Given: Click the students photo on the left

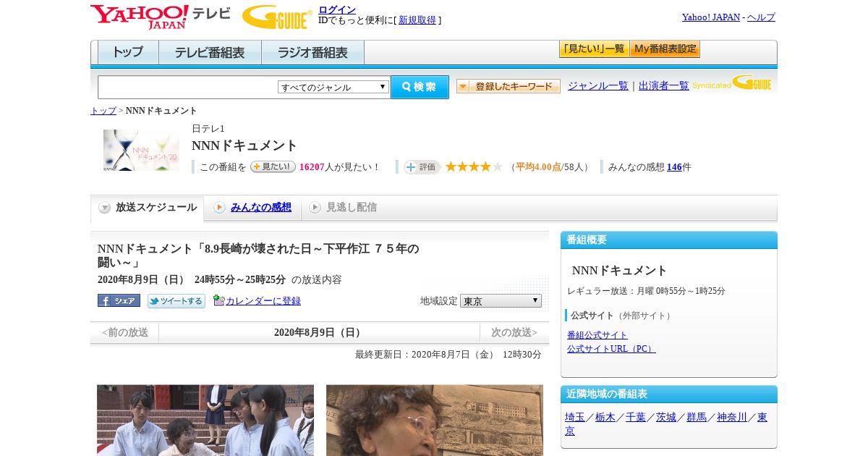Looking at the screenshot, I should (205, 421).
